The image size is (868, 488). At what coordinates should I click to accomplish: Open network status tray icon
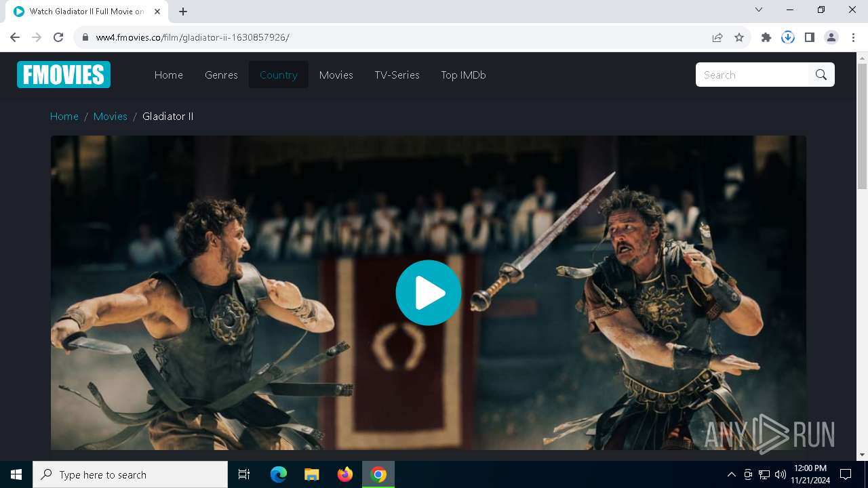tap(764, 474)
